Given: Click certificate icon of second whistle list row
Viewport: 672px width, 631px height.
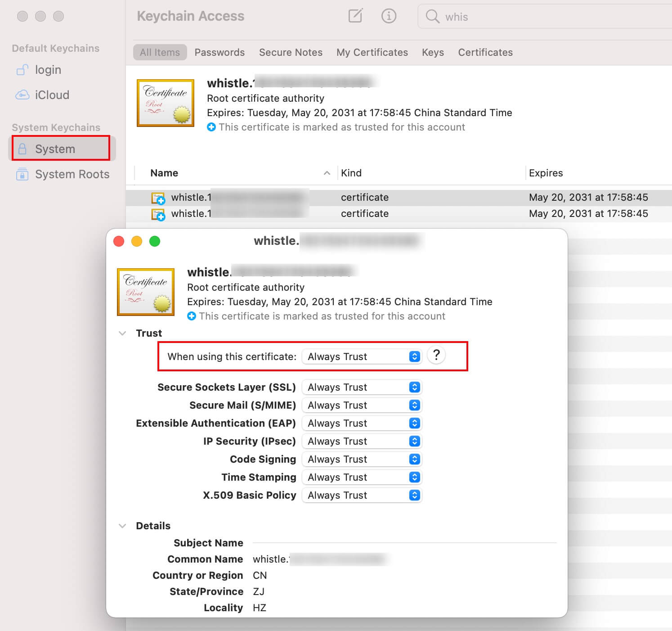Looking at the screenshot, I should pyautogui.click(x=158, y=214).
